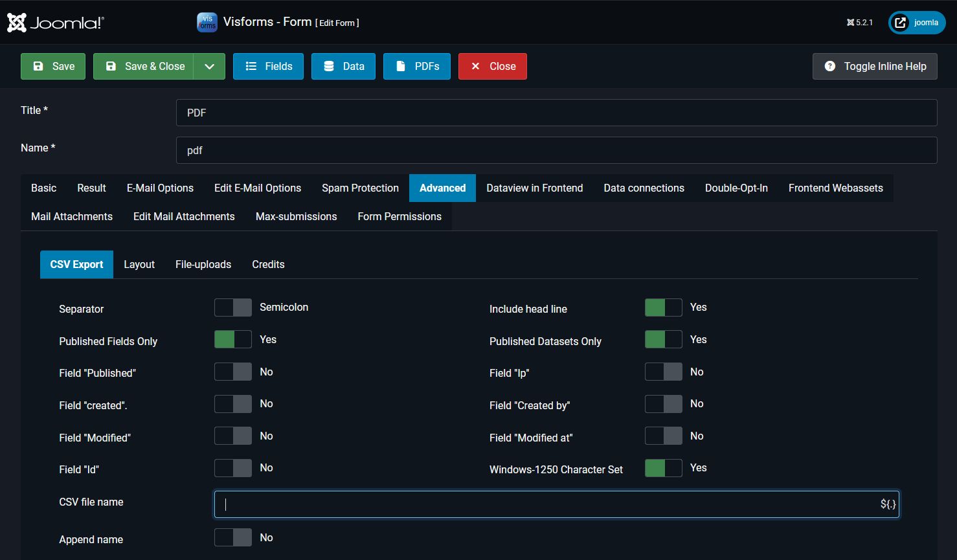Enable the Field "Published" toggle
Image resolution: width=957 pixels, height=560 pixels.
232,372
